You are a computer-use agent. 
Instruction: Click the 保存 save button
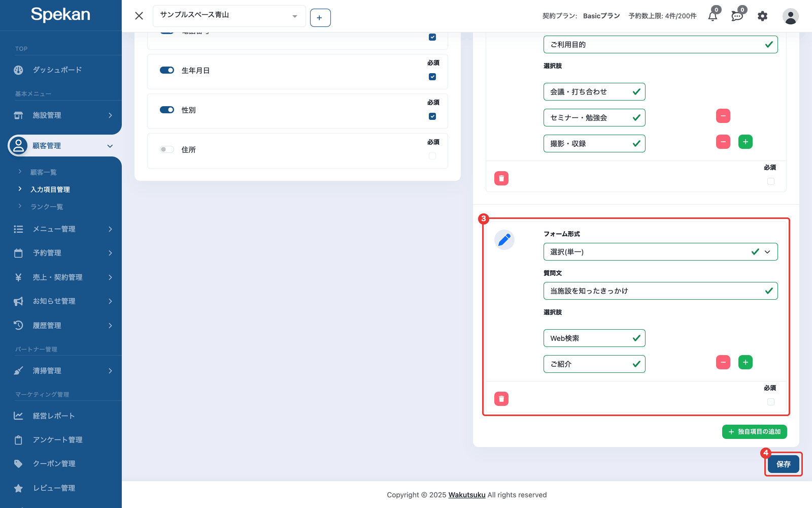tap(783, 464)
